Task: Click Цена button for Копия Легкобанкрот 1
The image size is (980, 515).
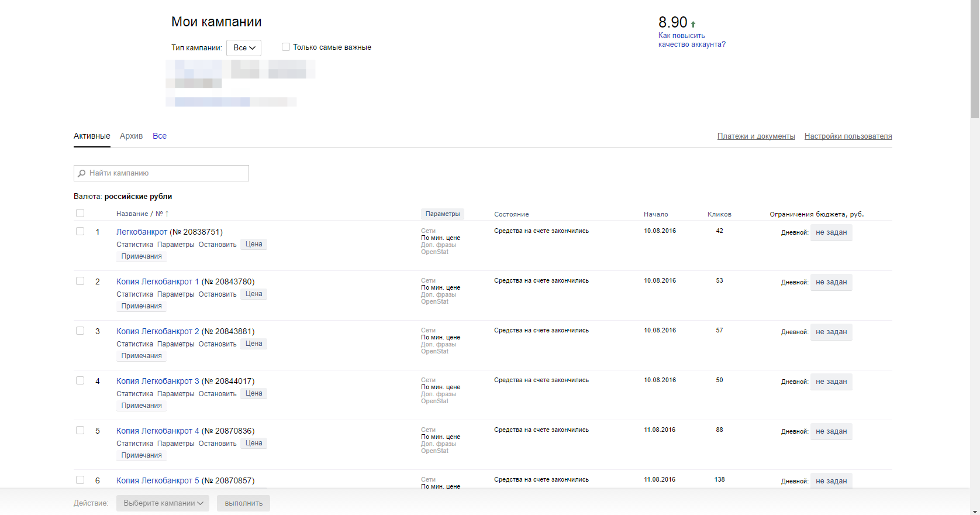Action: click(x=254, y=294)
